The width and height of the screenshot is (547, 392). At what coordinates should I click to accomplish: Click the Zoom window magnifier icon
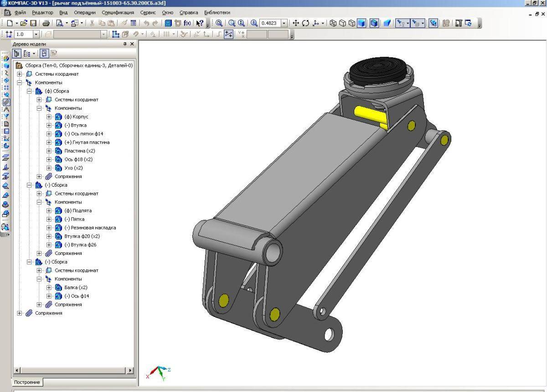tap(232, 23)
